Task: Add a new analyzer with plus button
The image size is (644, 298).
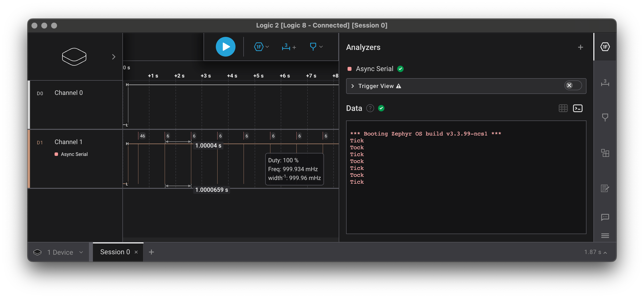Action: [580, 47]
